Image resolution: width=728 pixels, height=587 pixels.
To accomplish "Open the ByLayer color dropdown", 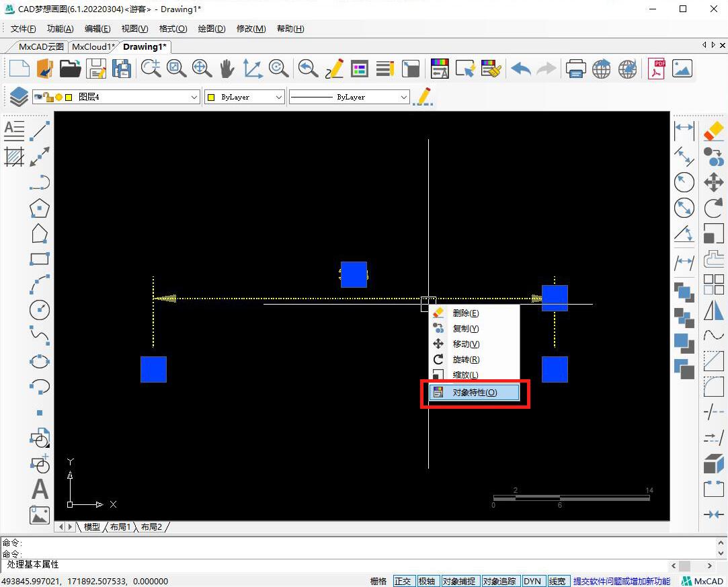I will 279,97.
